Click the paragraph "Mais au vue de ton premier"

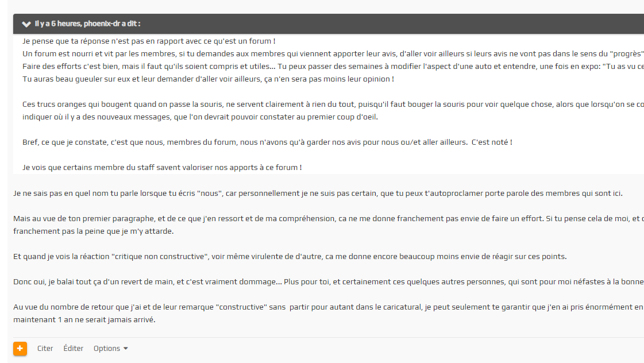287,219
